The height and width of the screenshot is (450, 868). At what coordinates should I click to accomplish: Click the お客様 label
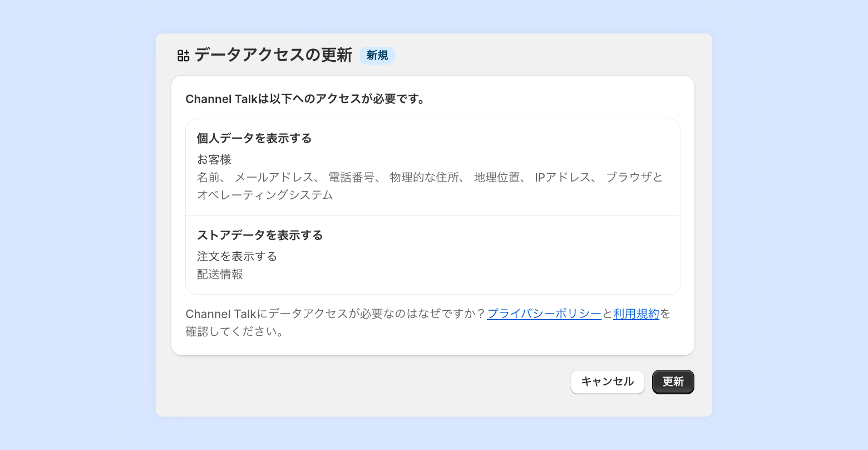click(x=214, y=160)
